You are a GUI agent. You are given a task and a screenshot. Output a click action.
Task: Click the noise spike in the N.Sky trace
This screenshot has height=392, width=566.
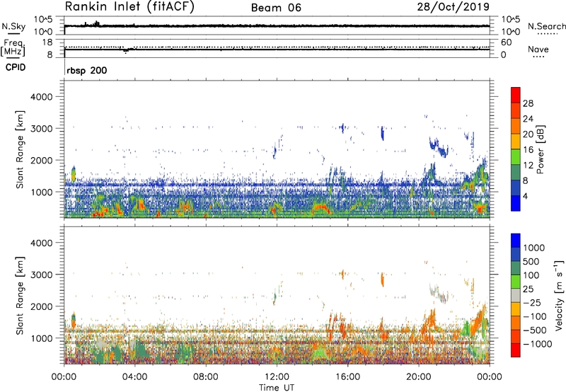click(96, 23)
